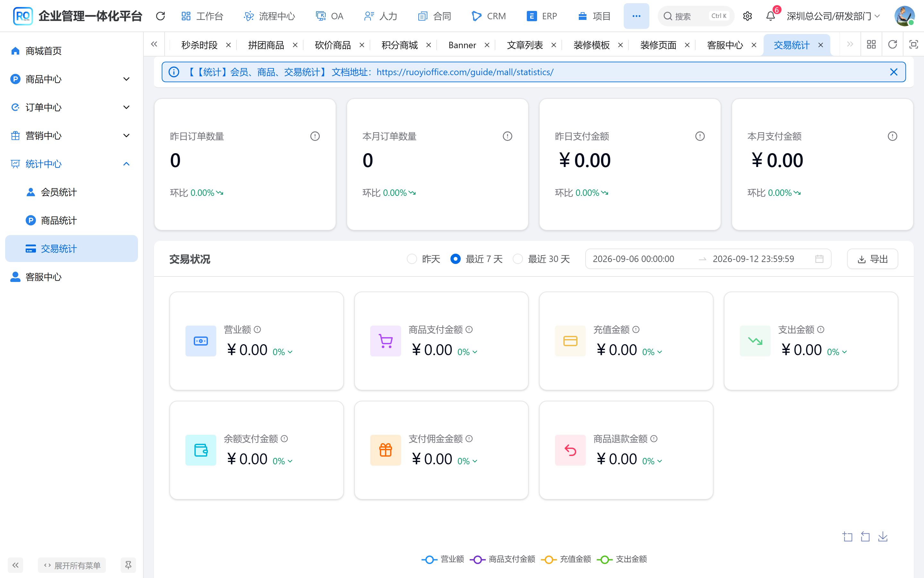
Task: Open the CRM top menu
Action: click(x=489, y=16)
